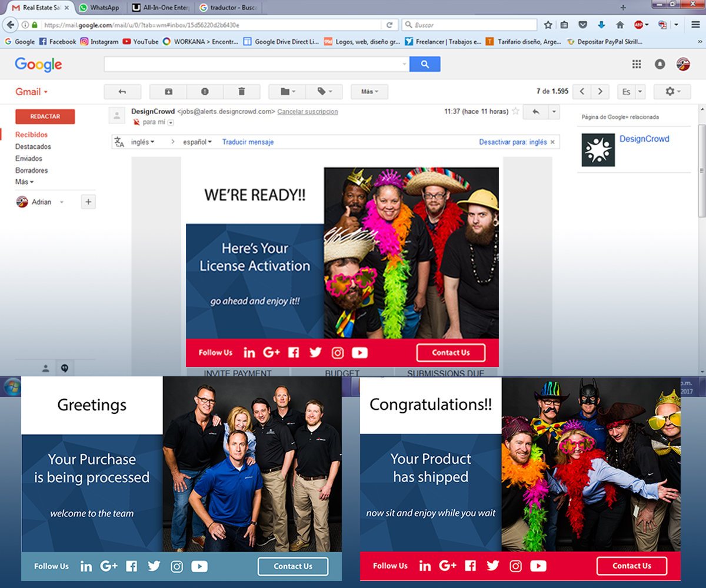Click Desactivar para: inglés link
Viewport: 706px width, 588px height.
513,142
